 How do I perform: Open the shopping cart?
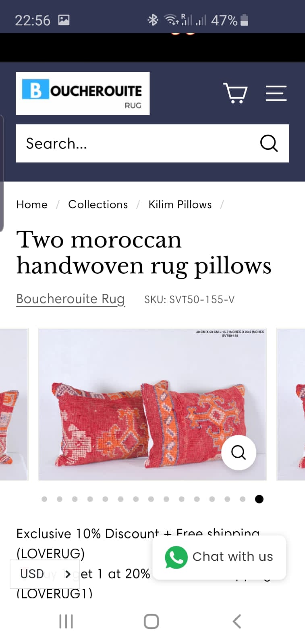coord(235,93)
